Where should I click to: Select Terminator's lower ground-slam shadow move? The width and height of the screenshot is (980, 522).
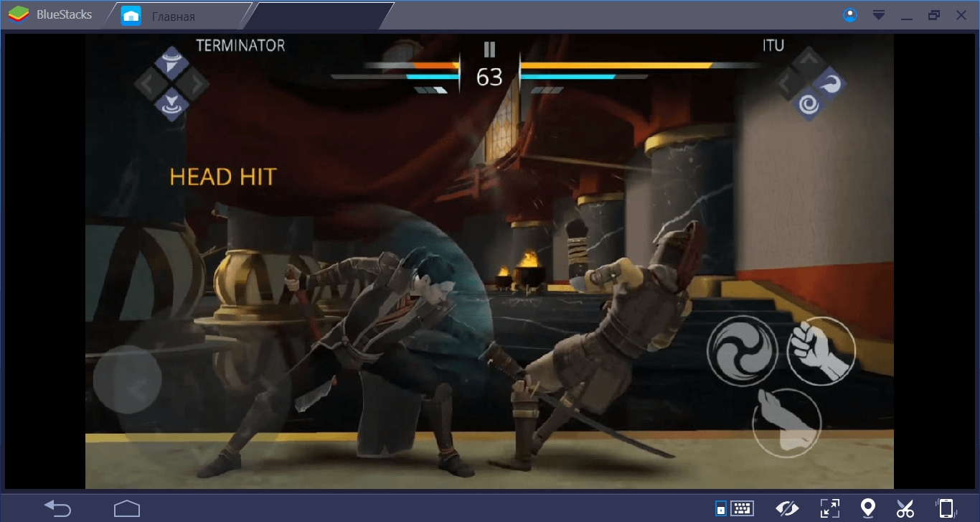[x=171, y=104]
